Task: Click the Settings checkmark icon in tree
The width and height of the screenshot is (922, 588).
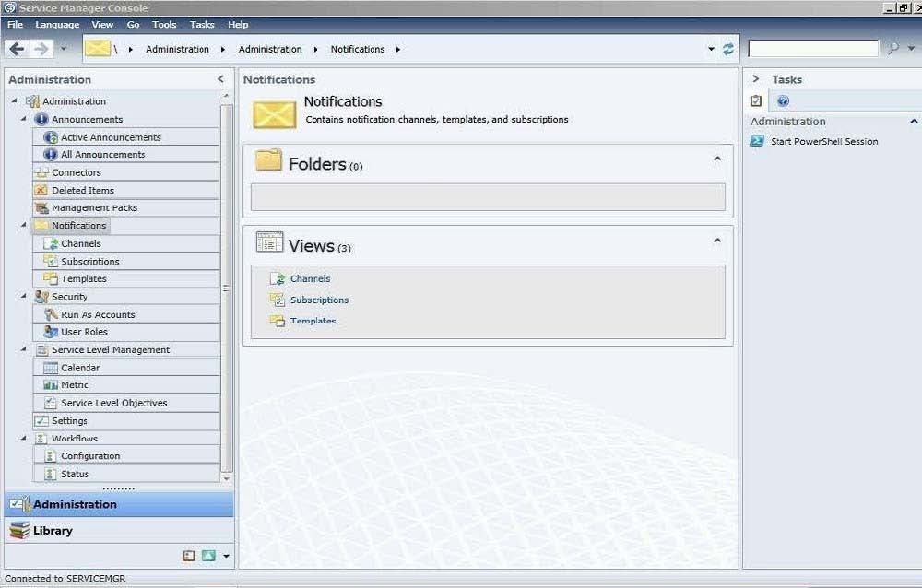Action: (41, 421)
